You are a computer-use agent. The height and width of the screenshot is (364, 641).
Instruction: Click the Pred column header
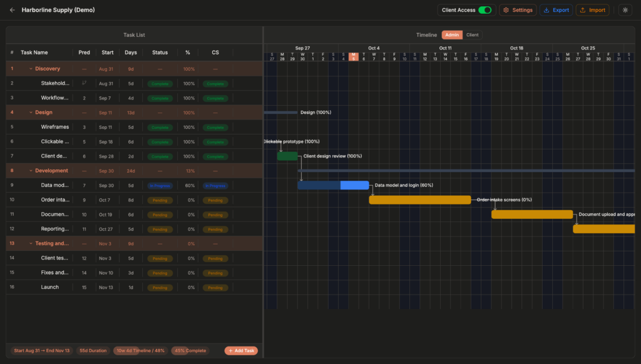85,53
